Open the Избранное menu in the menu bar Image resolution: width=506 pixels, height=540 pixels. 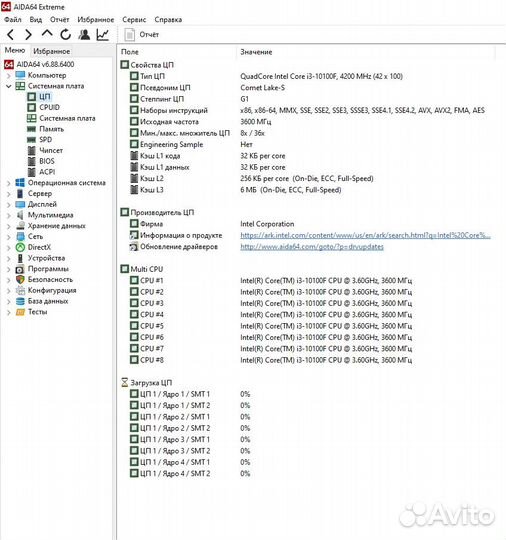tap(96, 20)
